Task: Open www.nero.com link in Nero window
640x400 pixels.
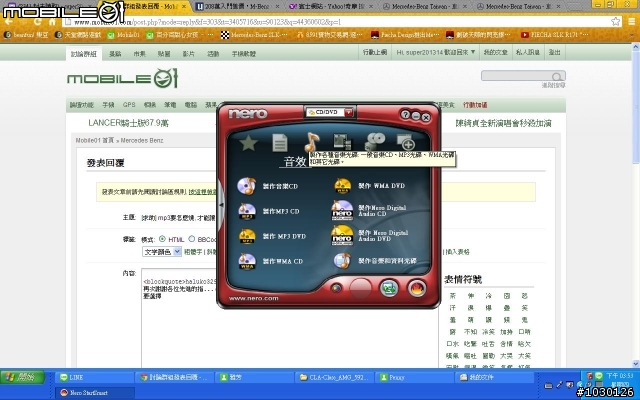Action: click(x=253, y=298)
